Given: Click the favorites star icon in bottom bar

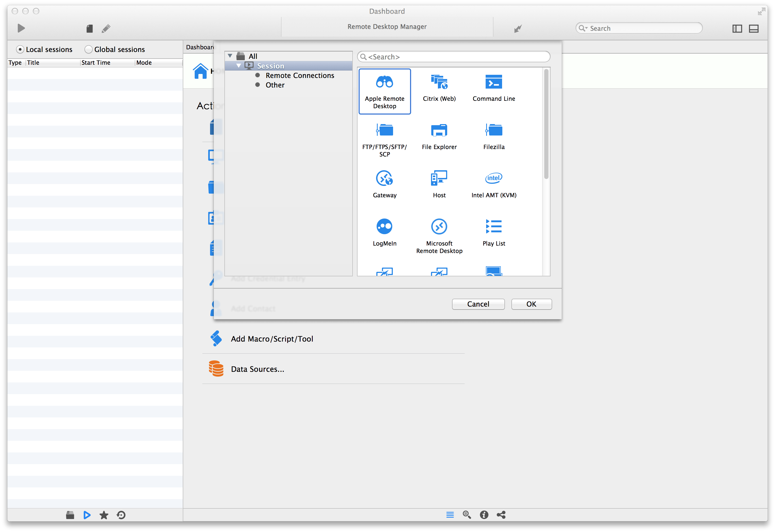Looking at the screenshot, I should point(104,515).
